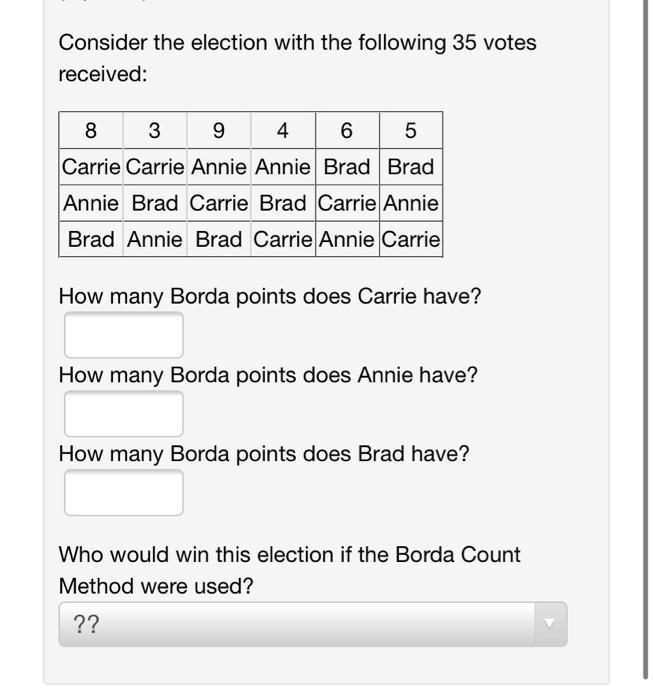Click Annie in the 9-vote column top row
Screen dimensions: 653x700
coord(219,167)
